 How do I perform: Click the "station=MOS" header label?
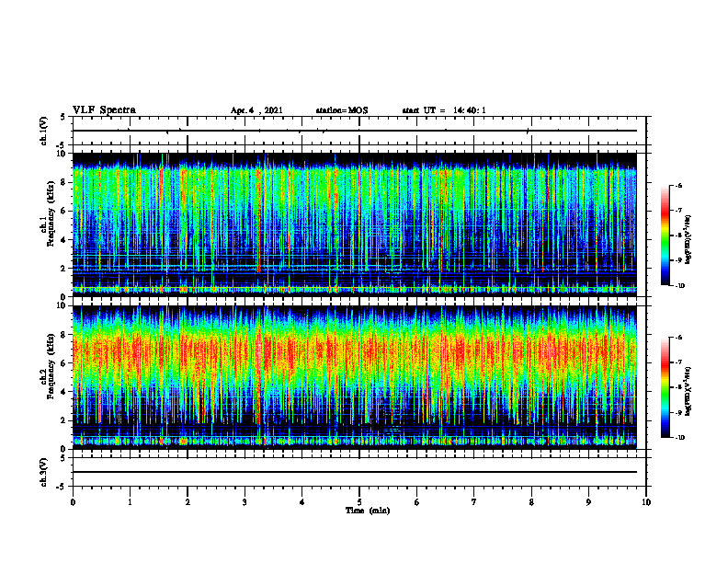point(342,110)
